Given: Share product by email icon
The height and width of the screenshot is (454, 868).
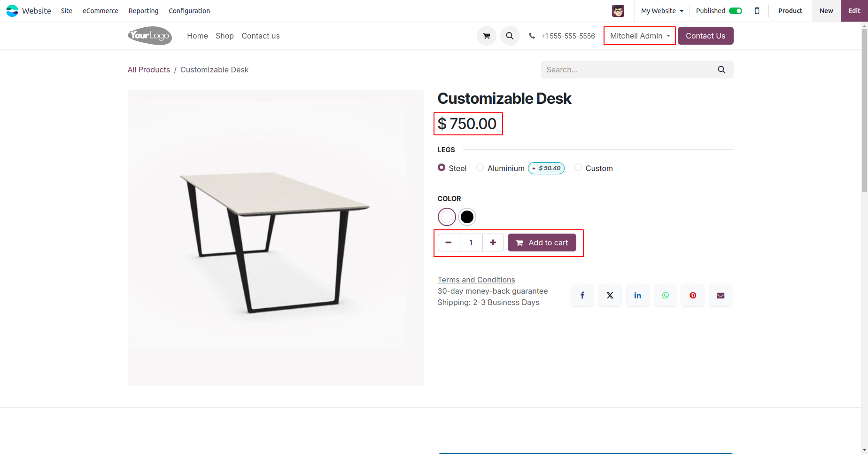Looking at the screenshot, I should point(721,295).
